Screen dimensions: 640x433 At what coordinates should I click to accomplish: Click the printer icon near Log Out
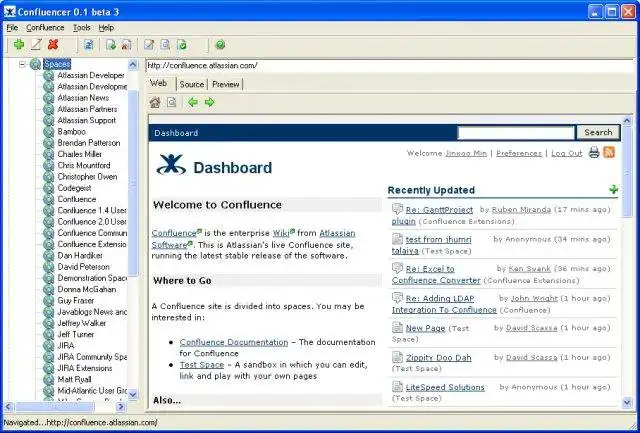pyautogui.click(x=594, y=153)
